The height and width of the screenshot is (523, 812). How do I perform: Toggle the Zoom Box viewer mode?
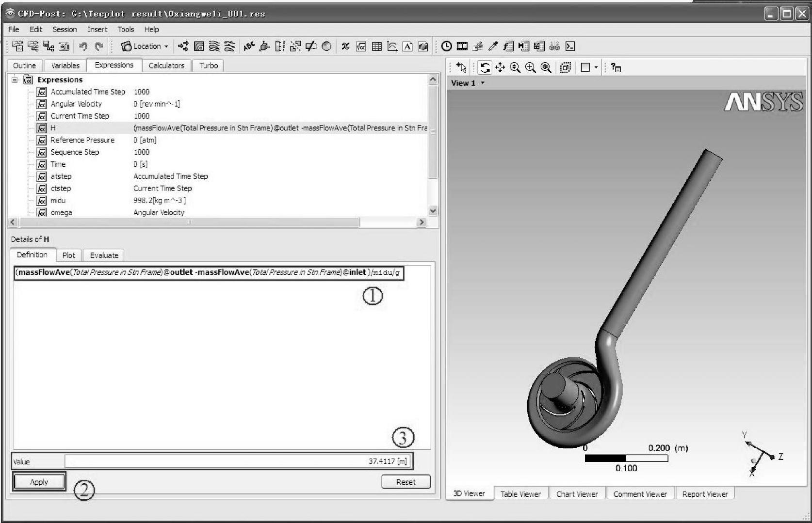(x=531, y=68)
